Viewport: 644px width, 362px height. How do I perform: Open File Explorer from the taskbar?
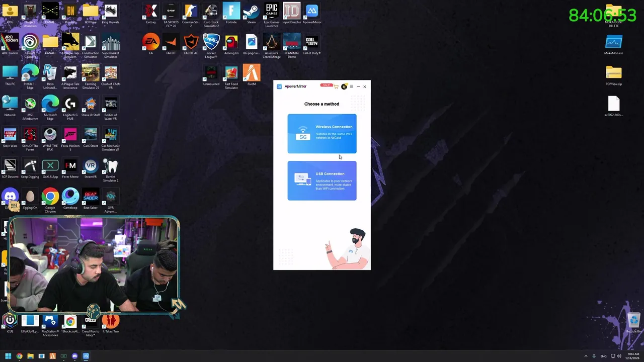coord(30,356)
